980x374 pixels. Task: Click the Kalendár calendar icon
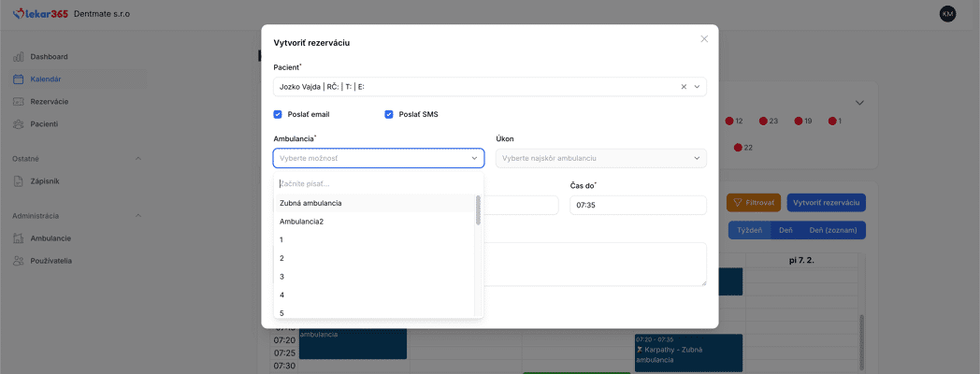19,79
